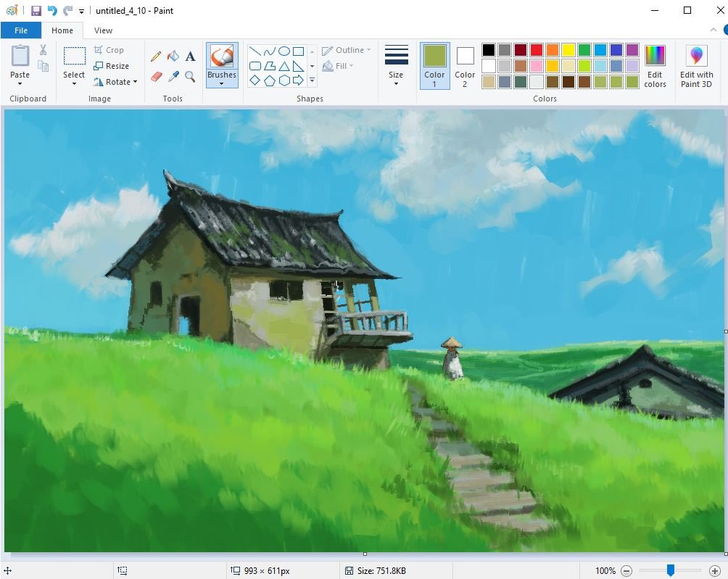The width and height of the screenshot is (728, 579).
Task: Expand the Brushes dropdown arrow
Action: tap(221, 84)
